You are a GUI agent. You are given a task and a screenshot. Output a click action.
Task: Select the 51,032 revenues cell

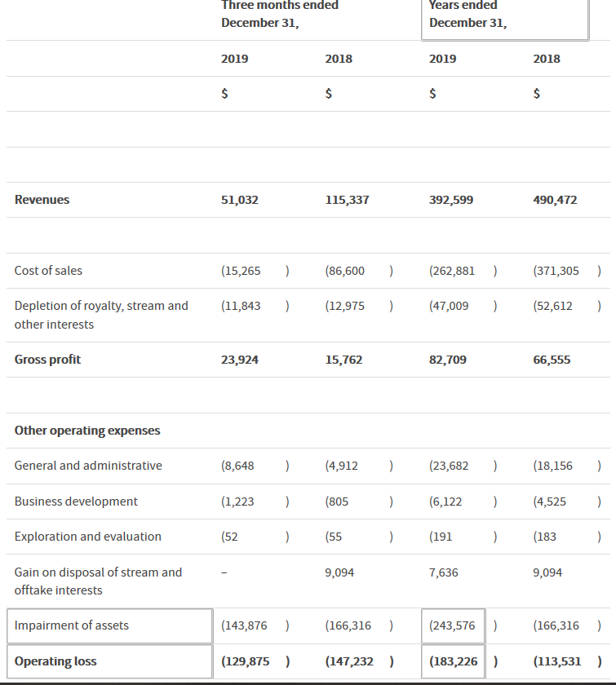[239, 200]
